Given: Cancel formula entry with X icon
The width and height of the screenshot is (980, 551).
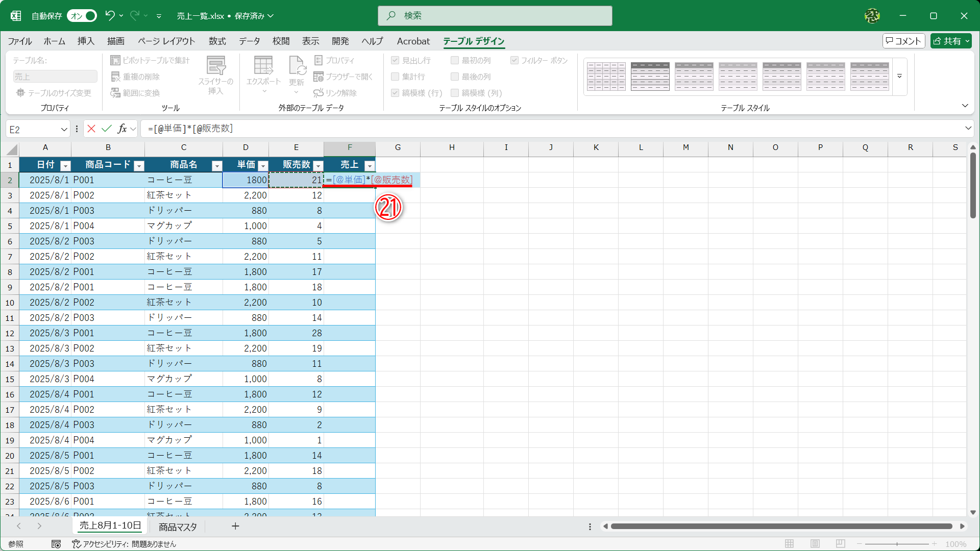Looking at the screenshot, I should [x=91, y=129].
